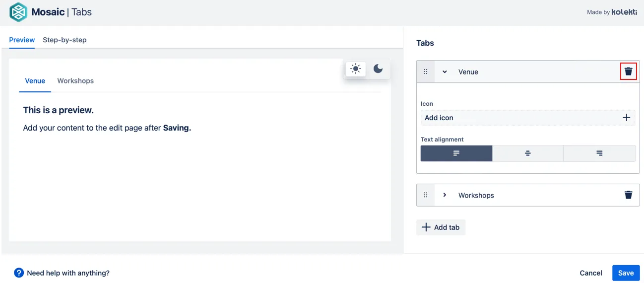The image size is (644, 283).
Task: Click the 'Tabs' panel heading
Action: (425, 43)
